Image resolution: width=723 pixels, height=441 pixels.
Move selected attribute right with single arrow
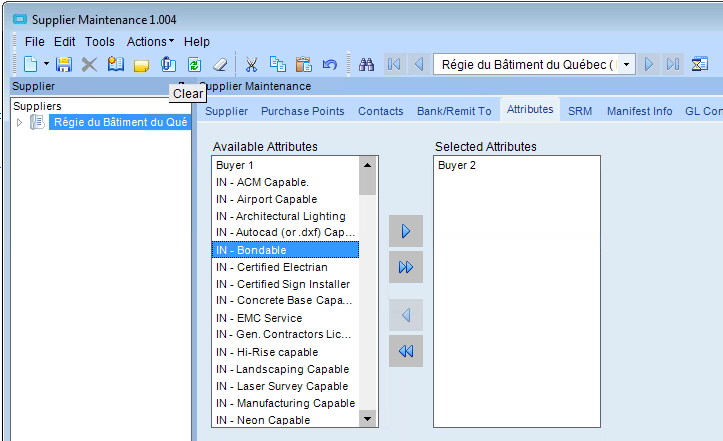pyautogui.click(x=406, y=231)
